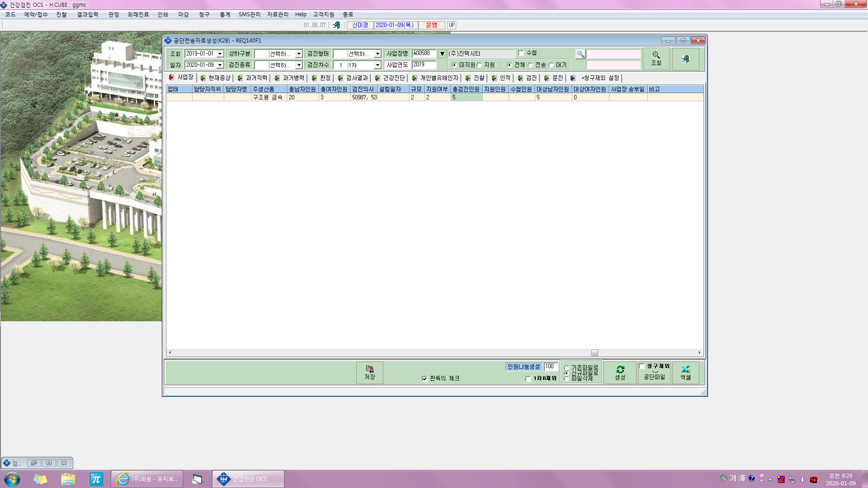This screenshot has height=488, width=868.
Task: Click the horizontal scrollbar thumb in grid
Action: coord(594,352)
